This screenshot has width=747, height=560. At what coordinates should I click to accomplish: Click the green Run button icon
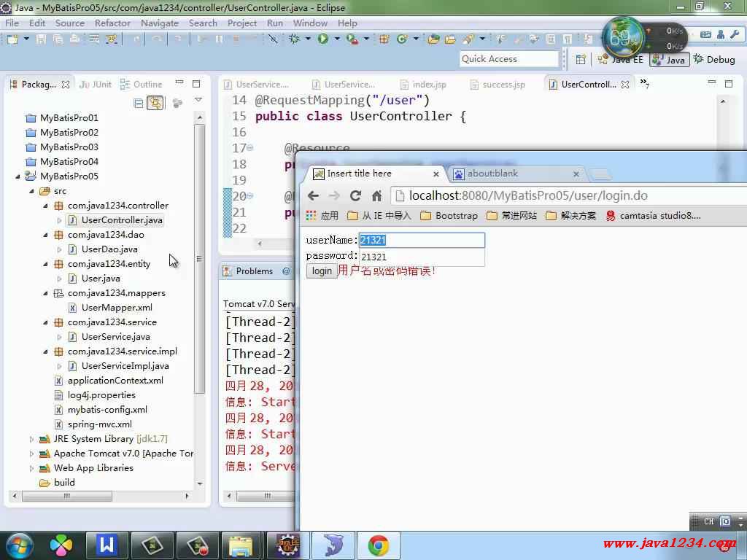pyautogui.click(x=323, y=39)
